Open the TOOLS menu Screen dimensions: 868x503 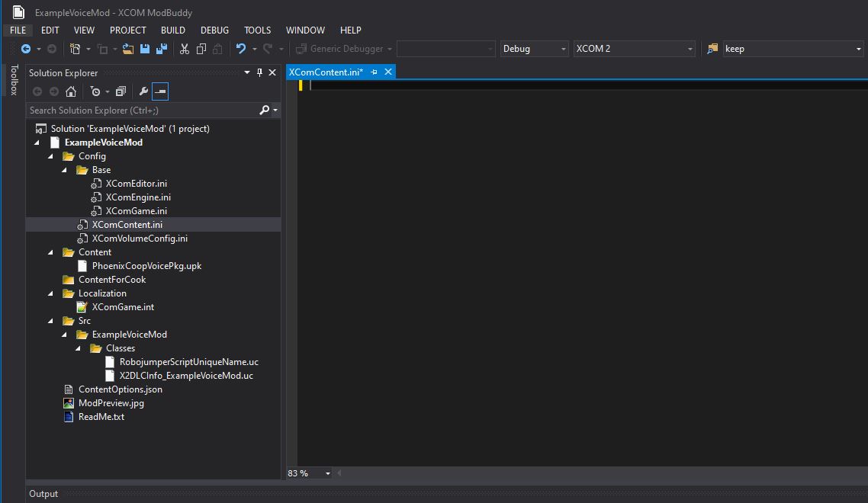(x=257, y=30)
